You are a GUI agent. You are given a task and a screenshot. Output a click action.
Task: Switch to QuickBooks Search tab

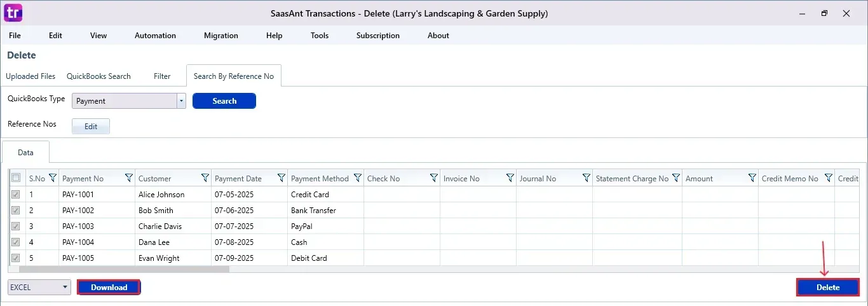(98, 76)
